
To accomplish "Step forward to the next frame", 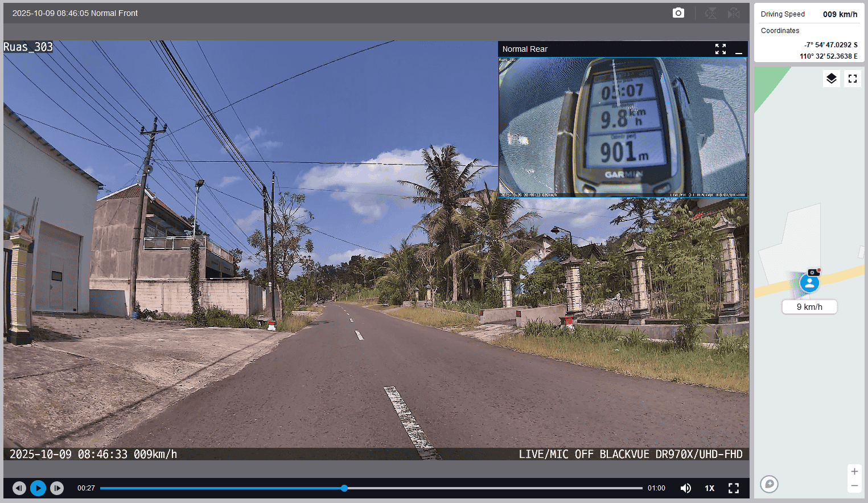I will [57, 488].
